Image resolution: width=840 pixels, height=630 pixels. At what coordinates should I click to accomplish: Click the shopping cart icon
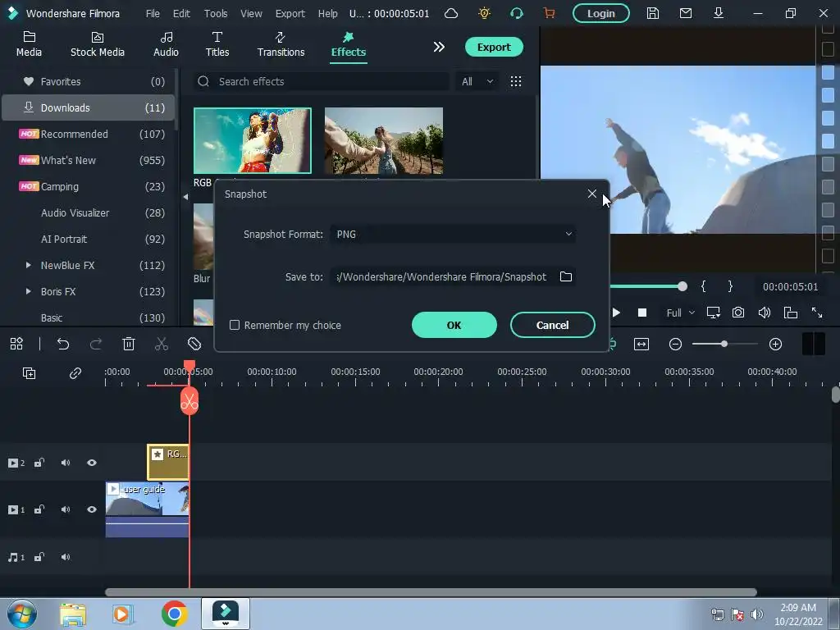tap(549, 13)
